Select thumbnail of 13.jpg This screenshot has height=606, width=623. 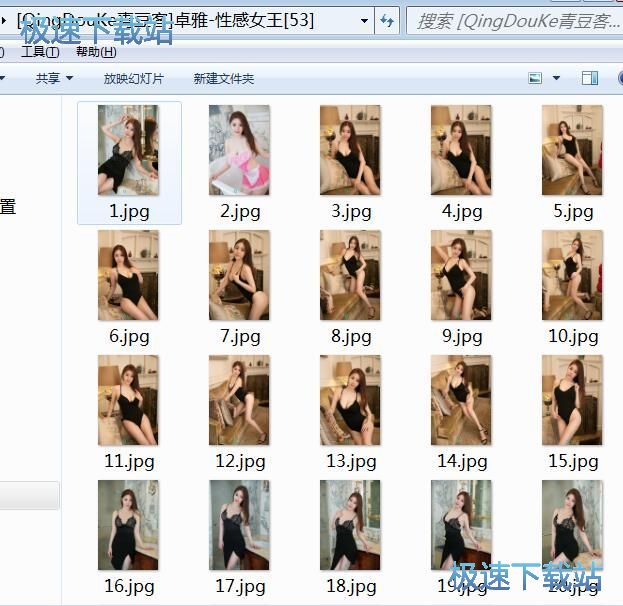[350, 400]
